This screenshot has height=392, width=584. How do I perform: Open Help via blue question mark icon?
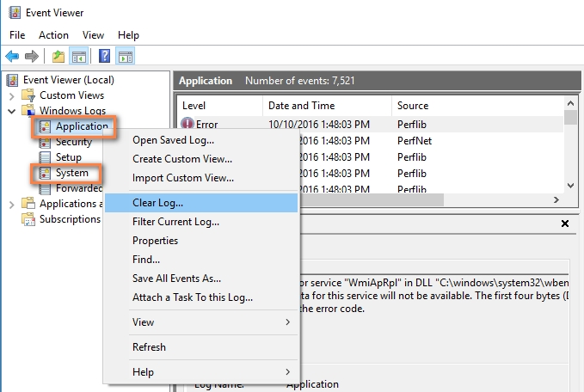[104, 56]
